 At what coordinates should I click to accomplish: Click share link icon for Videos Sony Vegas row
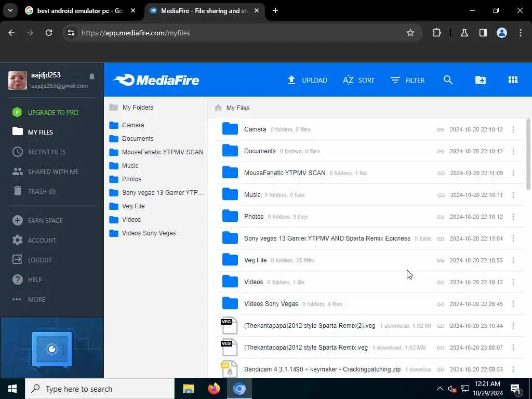[441, 304]
